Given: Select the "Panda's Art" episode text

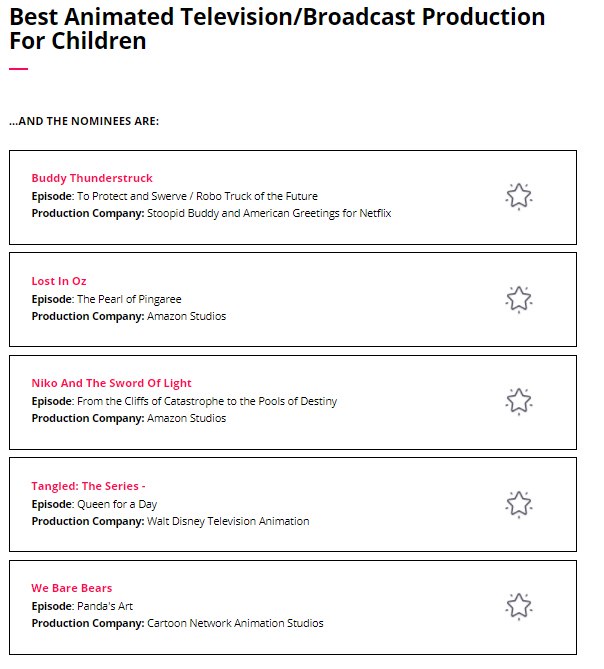Looking at the screenshot, I should [105, 606].
